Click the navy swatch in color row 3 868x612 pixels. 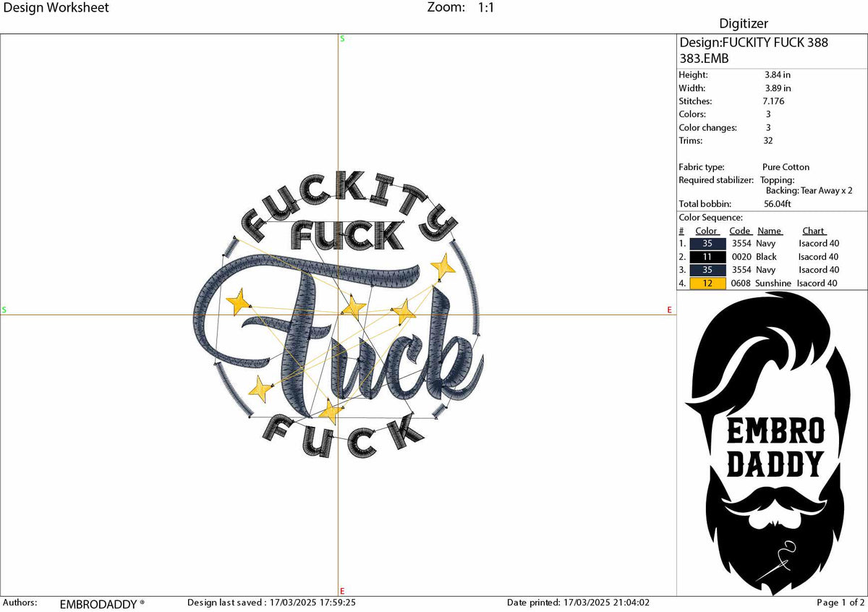point(707,270)
